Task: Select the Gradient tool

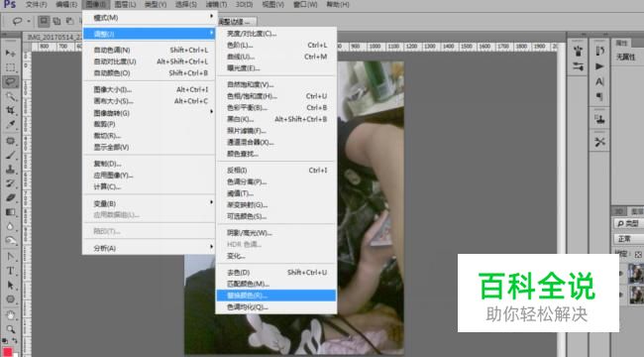Action: tap(10, 212)
